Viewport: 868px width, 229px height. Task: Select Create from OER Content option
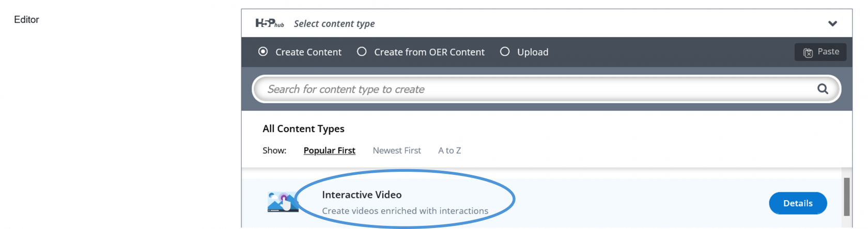point(421,52)
